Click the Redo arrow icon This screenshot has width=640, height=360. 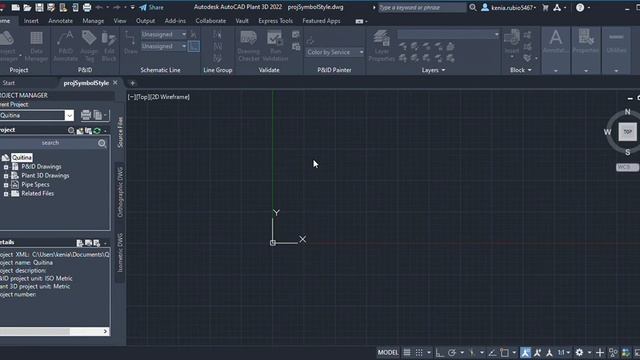[x=117, y=7]
